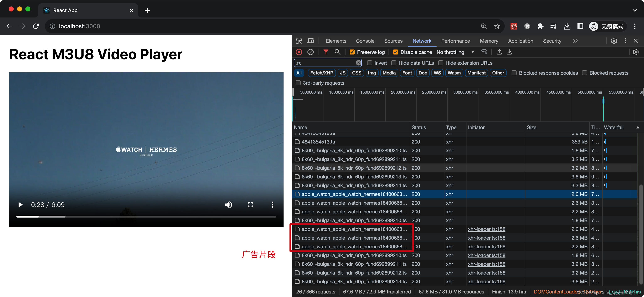Filter by WS type
The image size is (644, 297).
click(437, 73)
